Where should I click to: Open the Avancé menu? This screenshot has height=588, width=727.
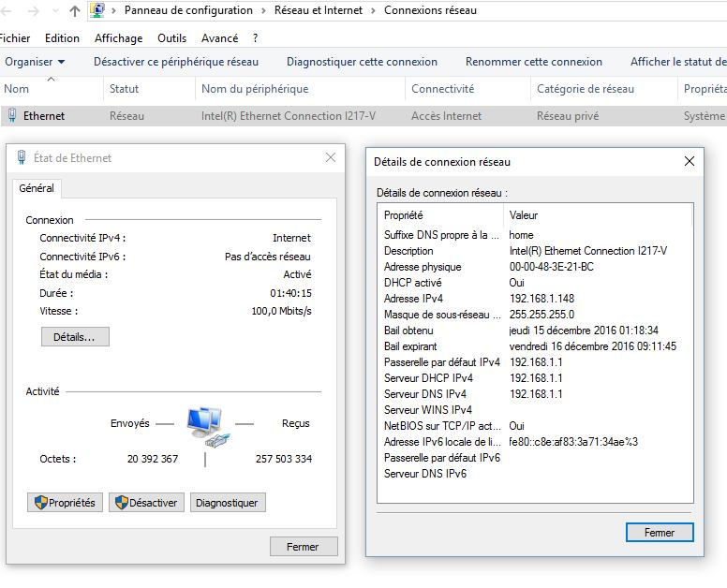click(219, 38)
